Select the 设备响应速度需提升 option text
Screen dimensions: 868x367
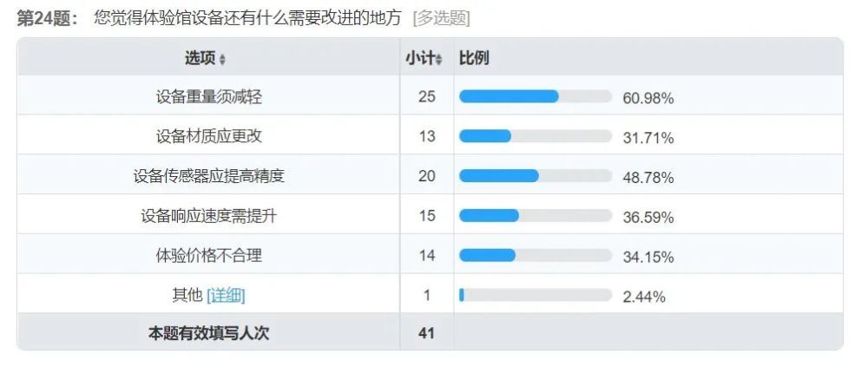tap(208, 216)
